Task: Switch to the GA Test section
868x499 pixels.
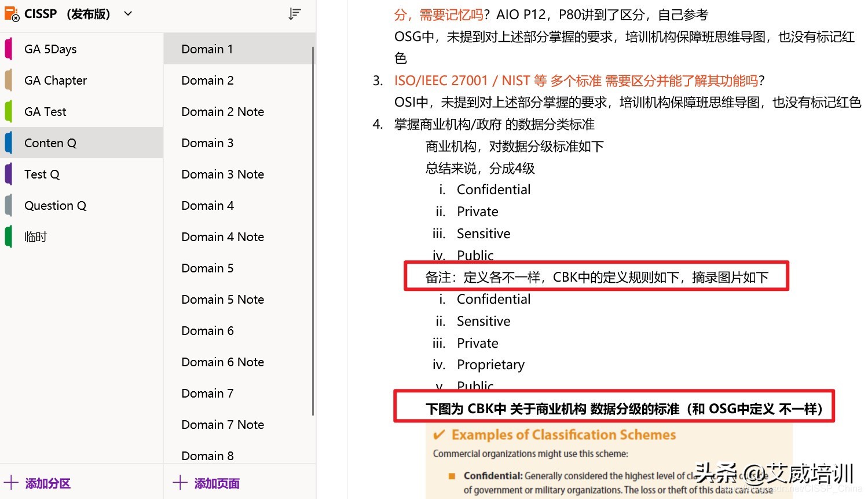Action: coord(45,111)
